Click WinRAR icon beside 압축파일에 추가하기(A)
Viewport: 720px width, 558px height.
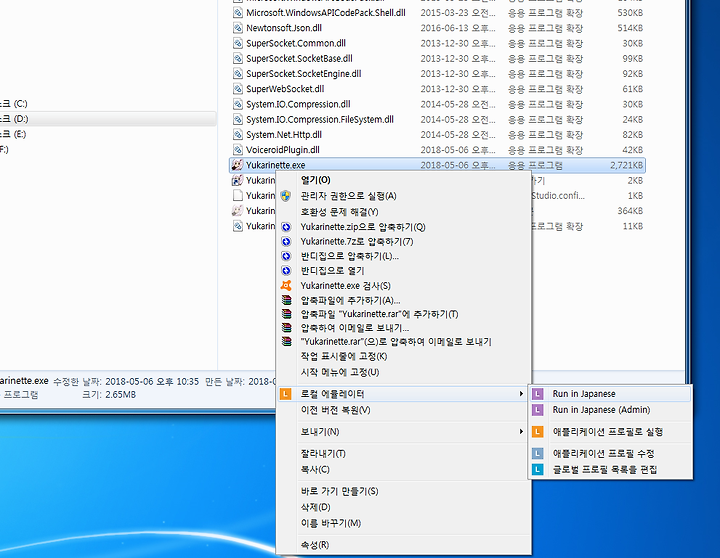click(x=287, y=300)
